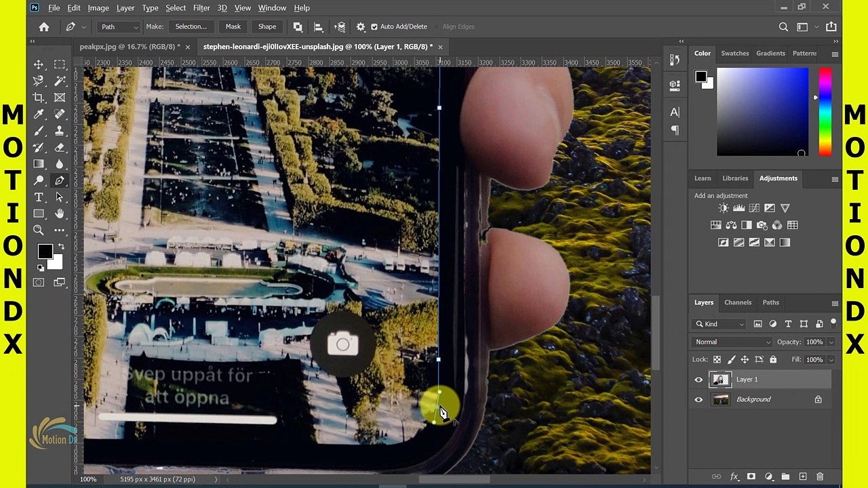Click the Mask button

pyautogui.click(x=233, y=26)
